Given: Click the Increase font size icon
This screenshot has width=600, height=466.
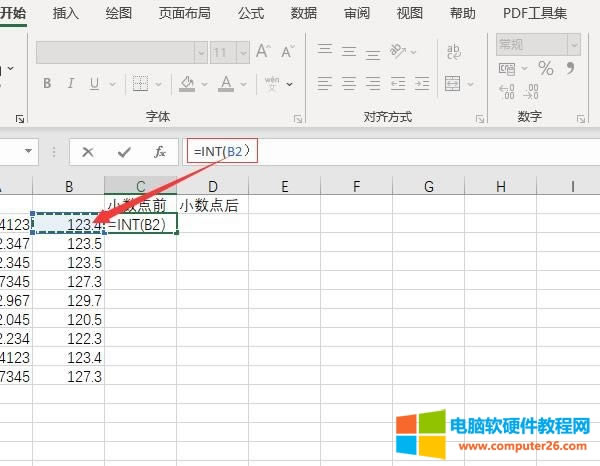Looking at the screenshot, I should [264, 51].
